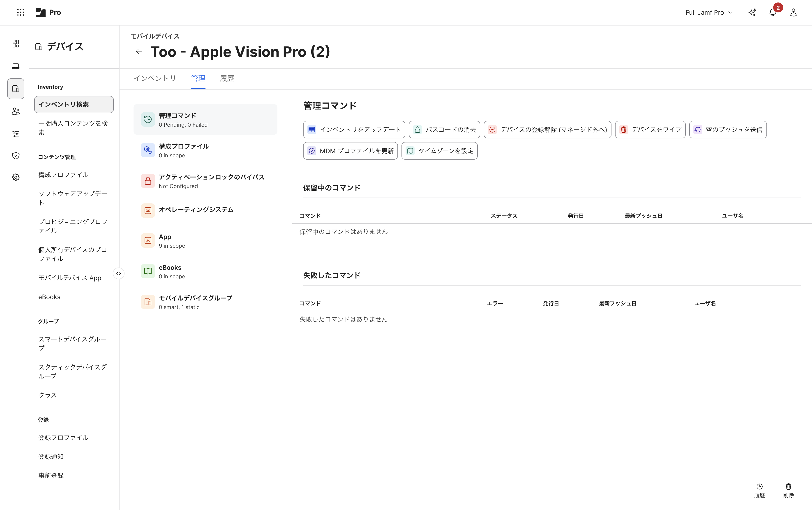Open the app launcher grid icon
Screen dimensions: 812x510
21,12
